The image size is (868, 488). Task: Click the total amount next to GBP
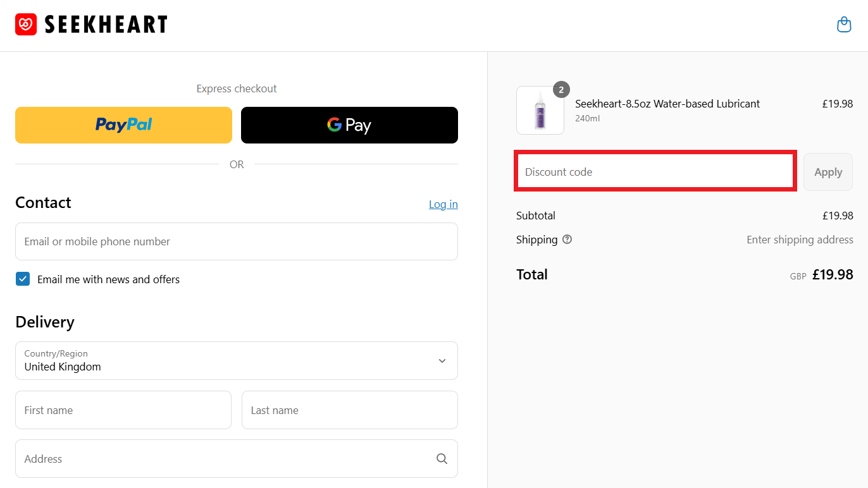[x=833, y=274]
